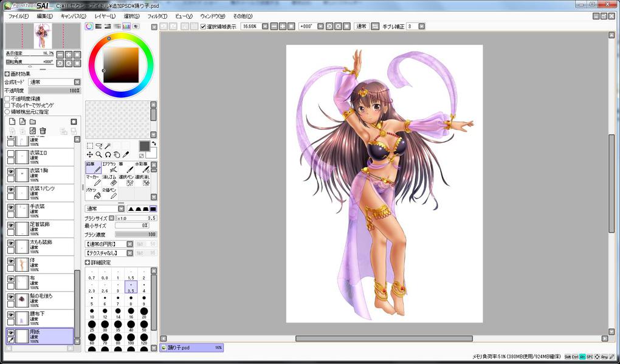Clear the layer using the eraser-page icon

[x=33, y=131]
